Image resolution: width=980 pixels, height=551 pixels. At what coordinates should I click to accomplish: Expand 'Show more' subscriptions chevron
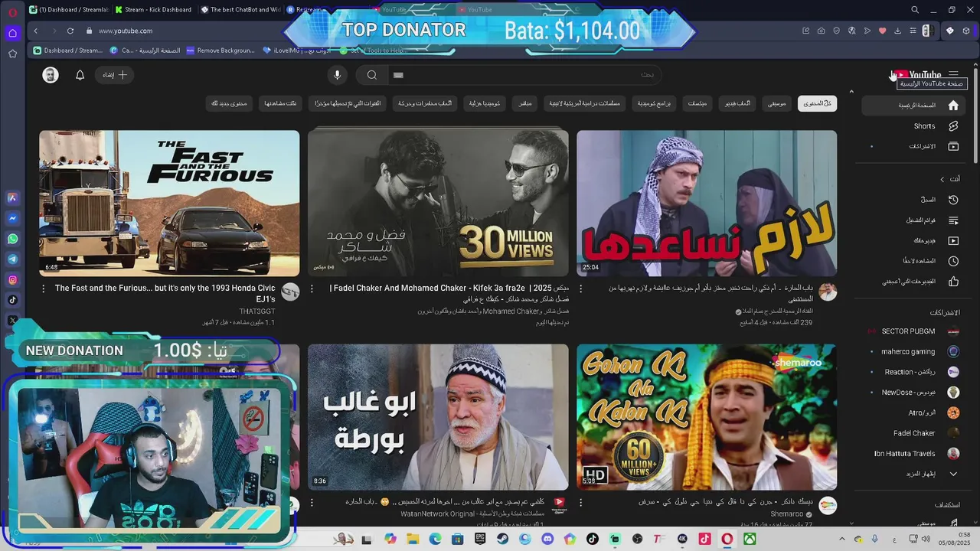coord(953,474)
